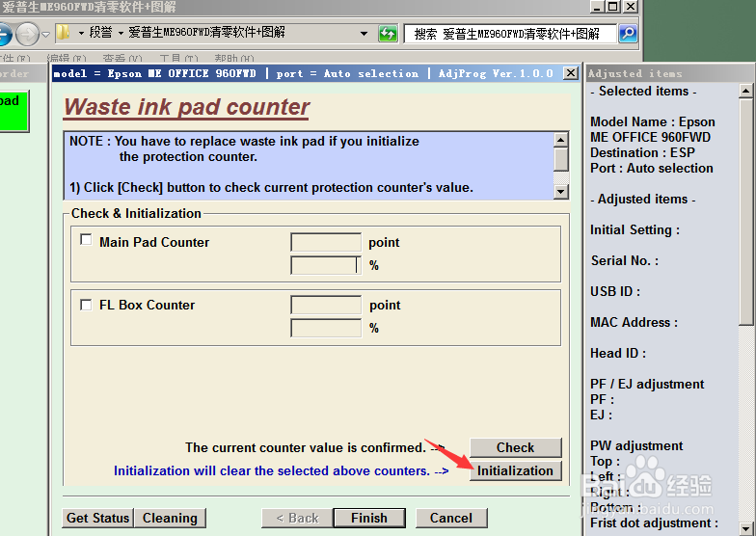Screen dimensions: 756x536
Task: Click Adjusted items panel scroll down arrow
Action: click(746, 528)
